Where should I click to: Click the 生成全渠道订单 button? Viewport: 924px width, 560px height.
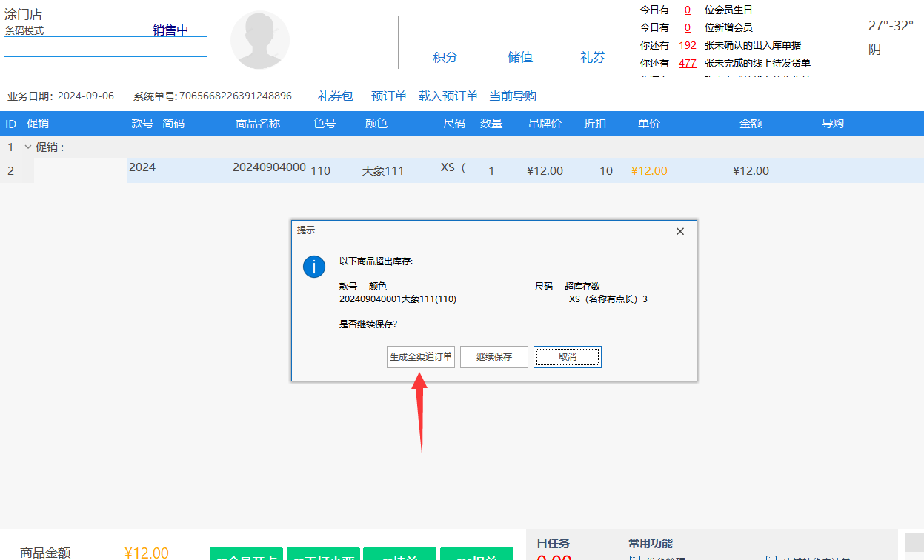[x=421, y=357]
